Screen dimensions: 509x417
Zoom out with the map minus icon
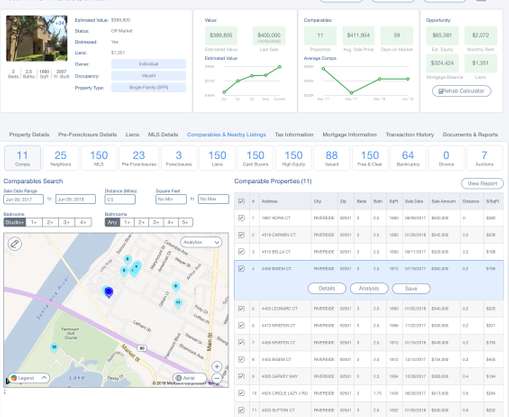(217, 378)
